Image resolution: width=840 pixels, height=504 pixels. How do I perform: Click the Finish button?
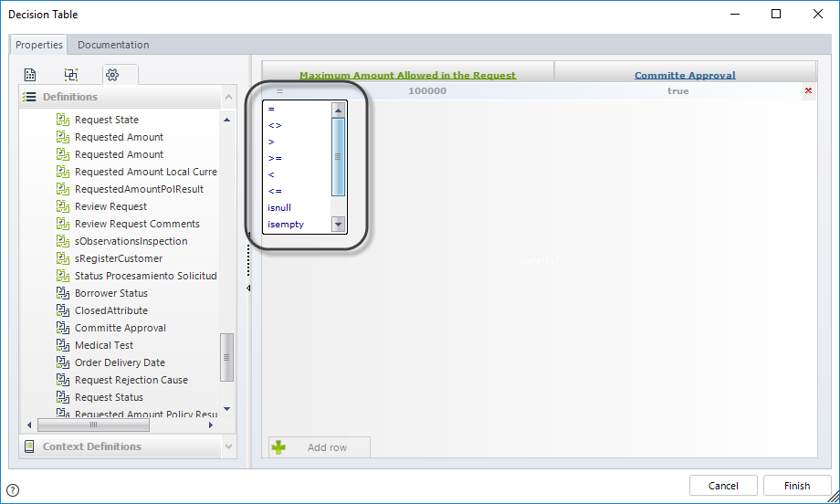point(796,486)
